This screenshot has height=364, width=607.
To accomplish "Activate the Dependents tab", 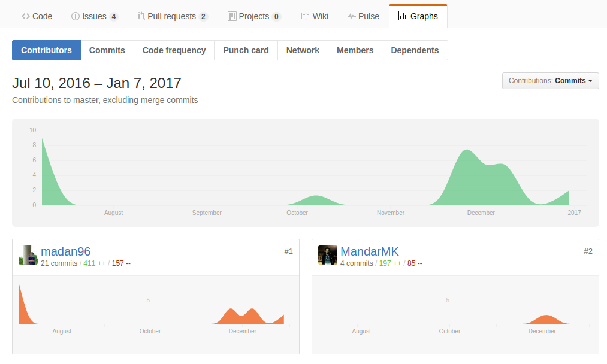I will (x=415, y=50).
